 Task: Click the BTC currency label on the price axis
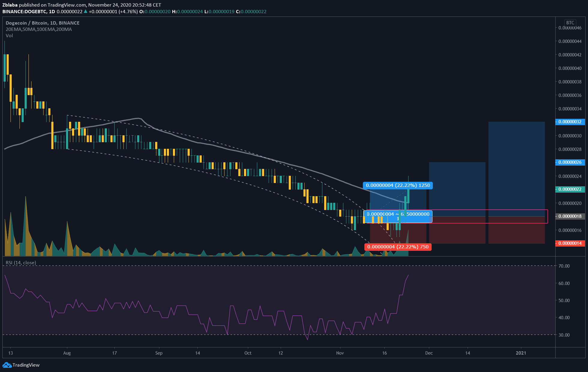coord(570,23)
